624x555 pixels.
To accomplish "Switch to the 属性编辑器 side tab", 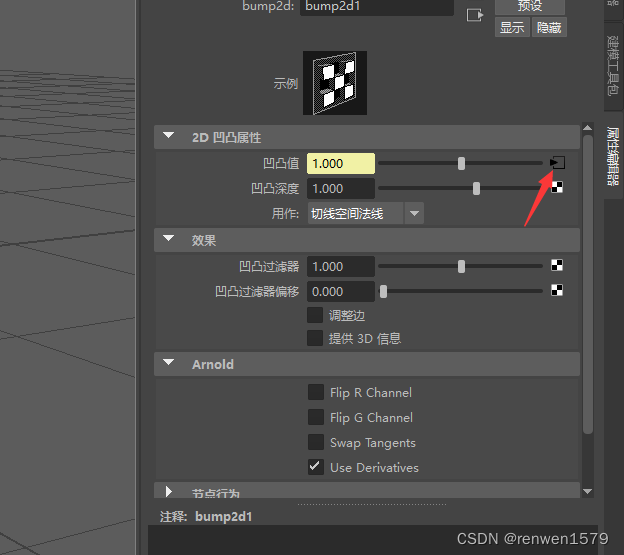I will point(614,156).
